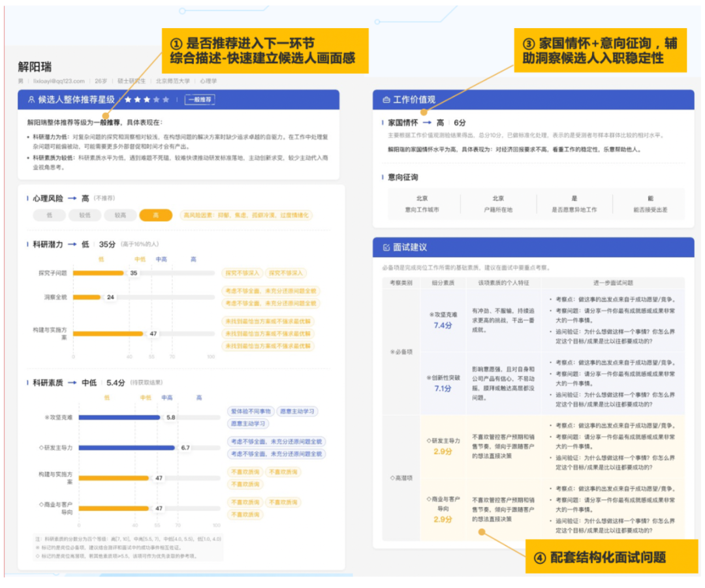Screen dimensions: 705x588
Task: Select the 较低 psychological risk pill
Action: (85, 215)
